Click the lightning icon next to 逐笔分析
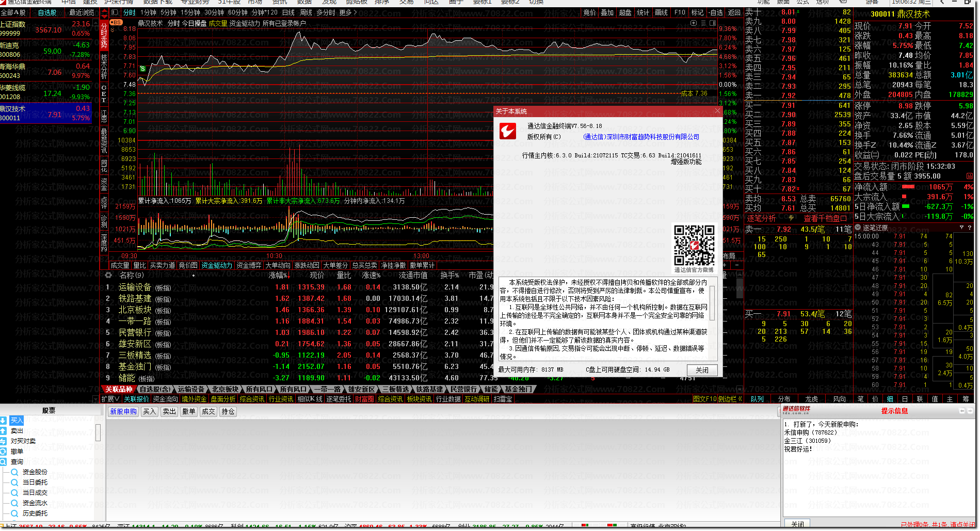980x531 pixels. point(791,218)
